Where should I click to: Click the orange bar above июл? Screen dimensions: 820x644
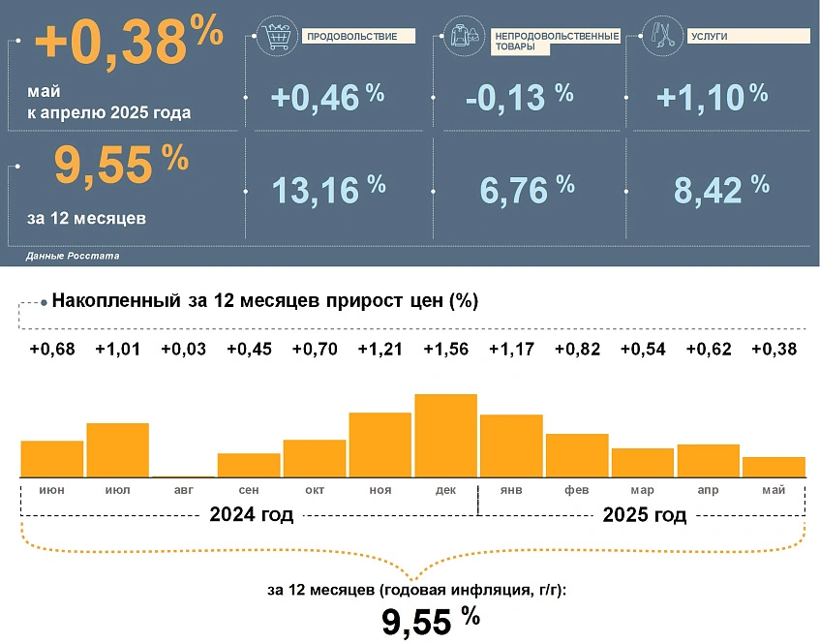pos(117,450)
